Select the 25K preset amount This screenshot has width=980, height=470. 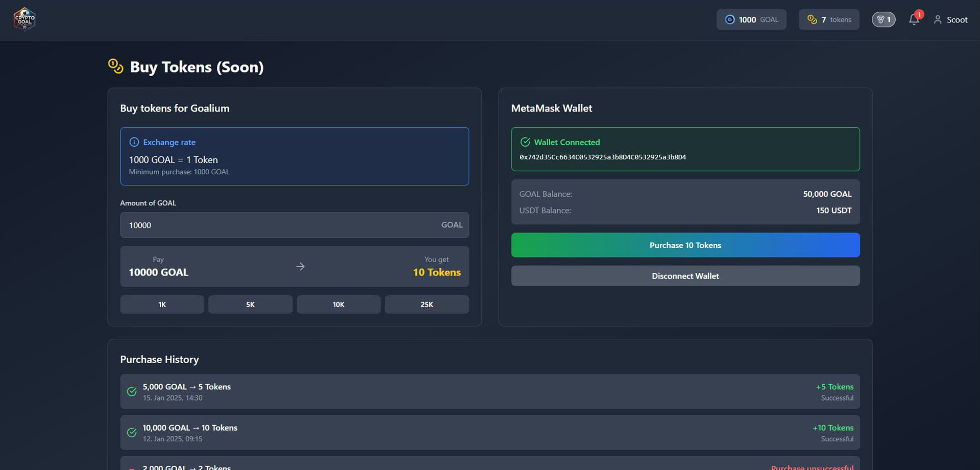pos(427,304)
